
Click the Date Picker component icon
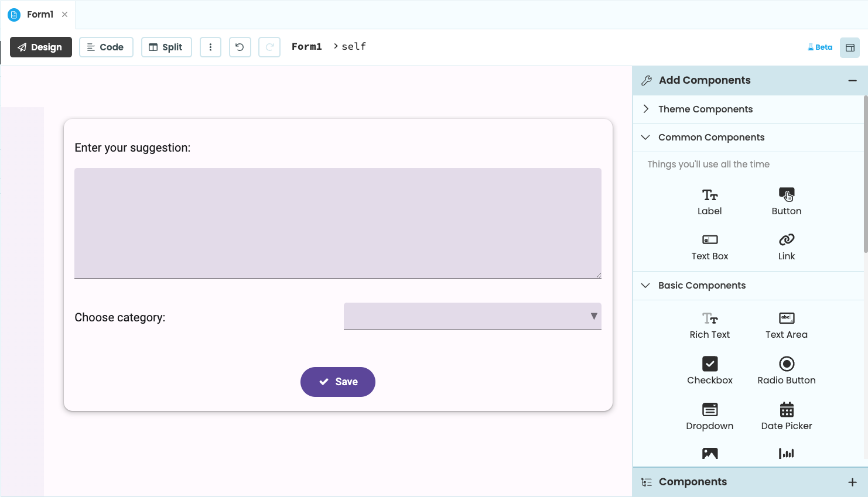[x=786, y=410]
